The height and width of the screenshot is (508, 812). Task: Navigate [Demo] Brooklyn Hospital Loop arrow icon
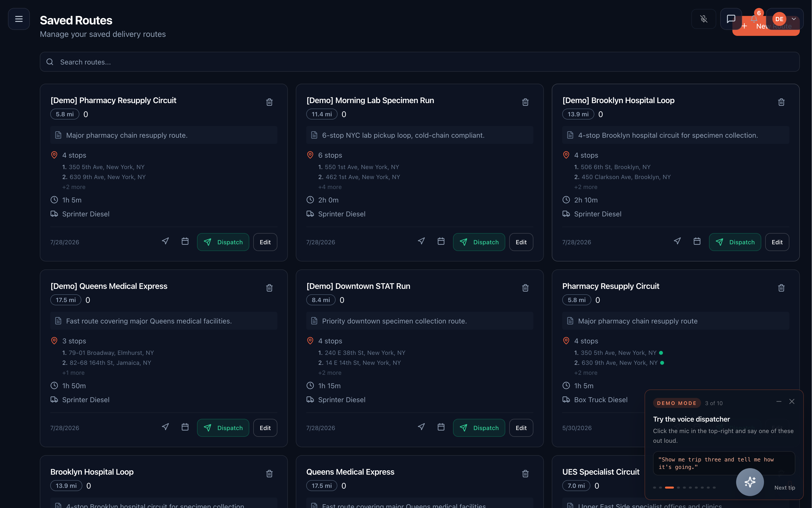point(677,241)
